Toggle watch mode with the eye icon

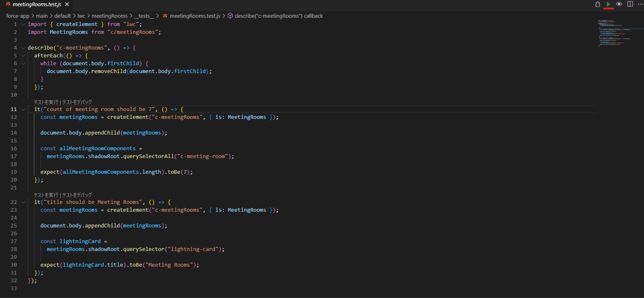pyautogui.click(x=619, y=4)
